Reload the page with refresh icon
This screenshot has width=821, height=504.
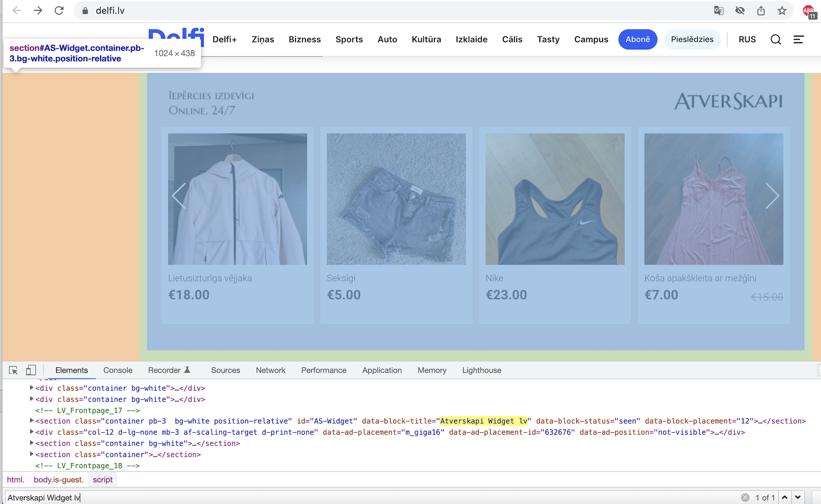[x=59, y=11]
